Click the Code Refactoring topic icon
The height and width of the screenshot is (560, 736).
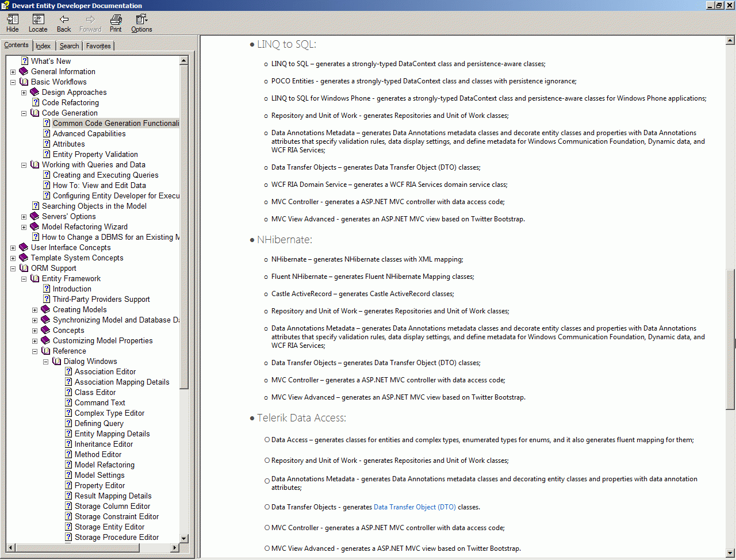click(x=36, y=102)
